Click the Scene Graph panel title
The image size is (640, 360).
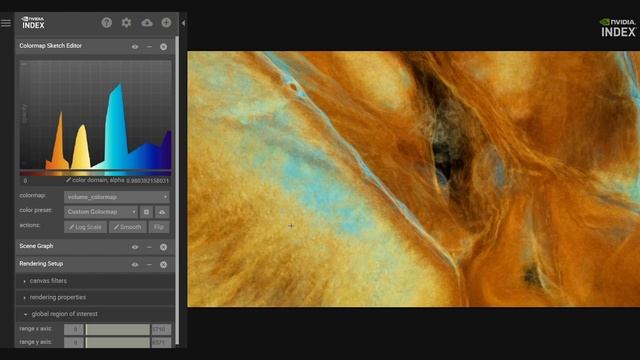coord(36,246)
